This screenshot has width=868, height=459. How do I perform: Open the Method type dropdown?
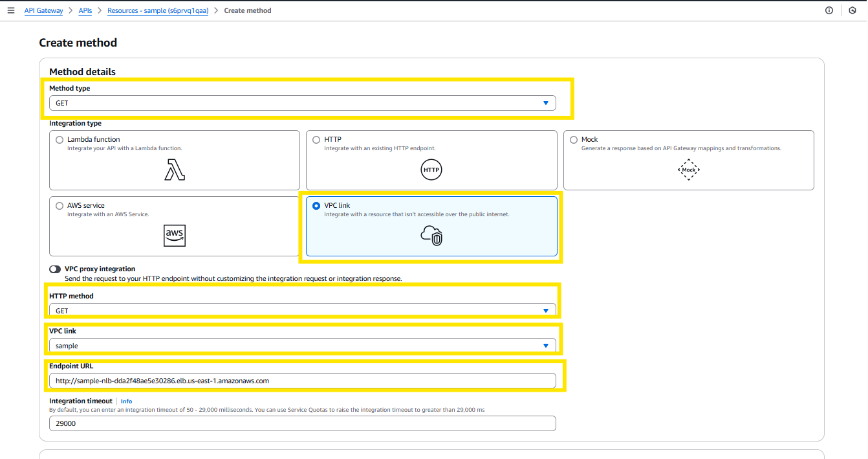tap(303, 103)
